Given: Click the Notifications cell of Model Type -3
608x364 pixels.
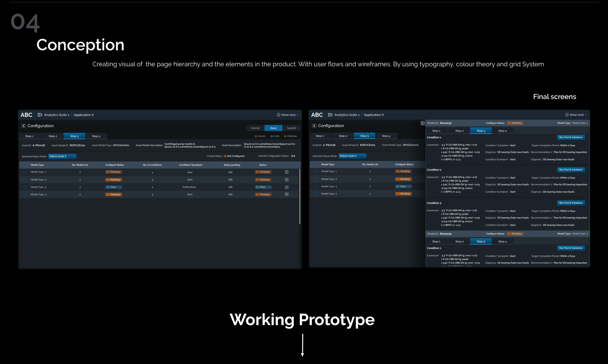Looking at the screenshot, I should (x=189, y=187).
